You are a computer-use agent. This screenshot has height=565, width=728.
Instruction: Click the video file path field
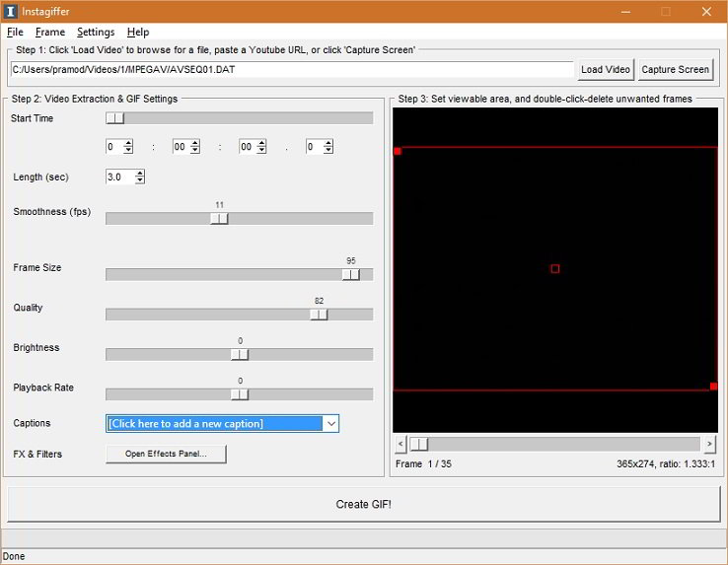click(x=292, y=70)
